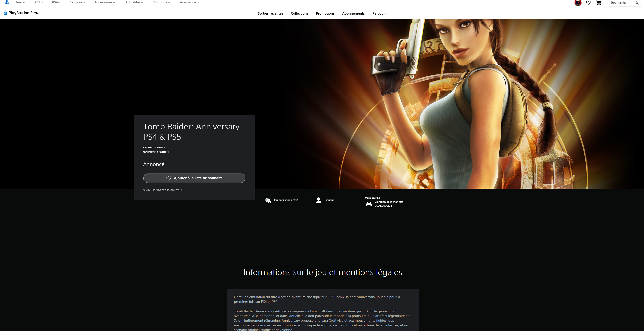Click the offline play globe icon

coord(268,200)
